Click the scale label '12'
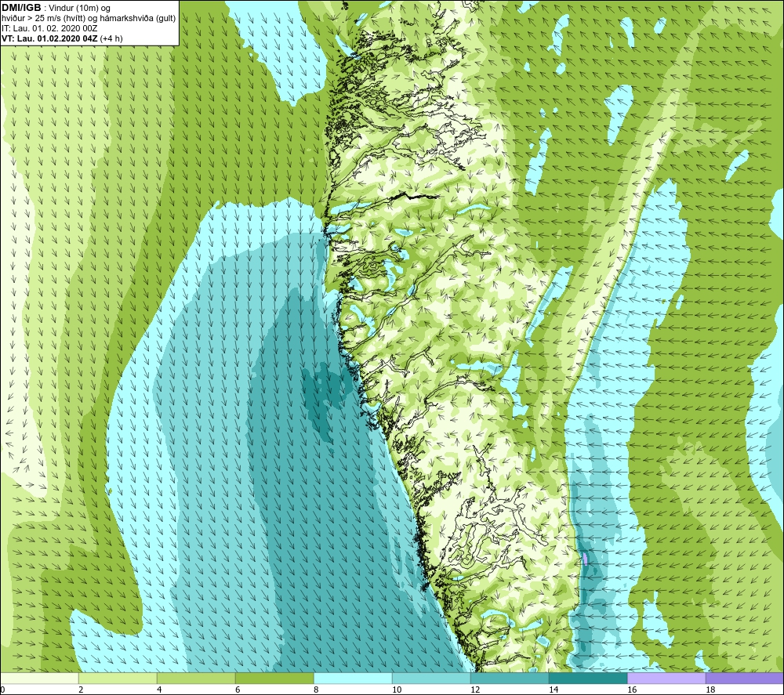Image resolution: width=784 pixels, height=695 pixels. pos(475,690)
